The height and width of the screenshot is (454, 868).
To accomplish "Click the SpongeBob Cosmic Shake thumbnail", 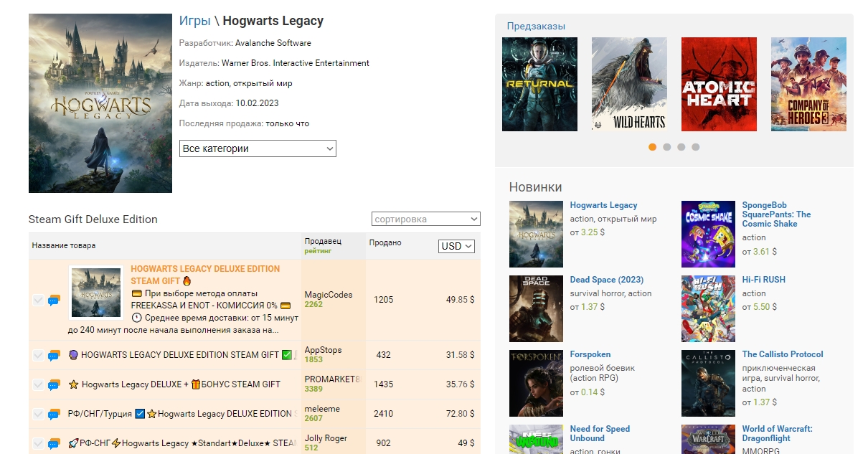I will 708,235.
